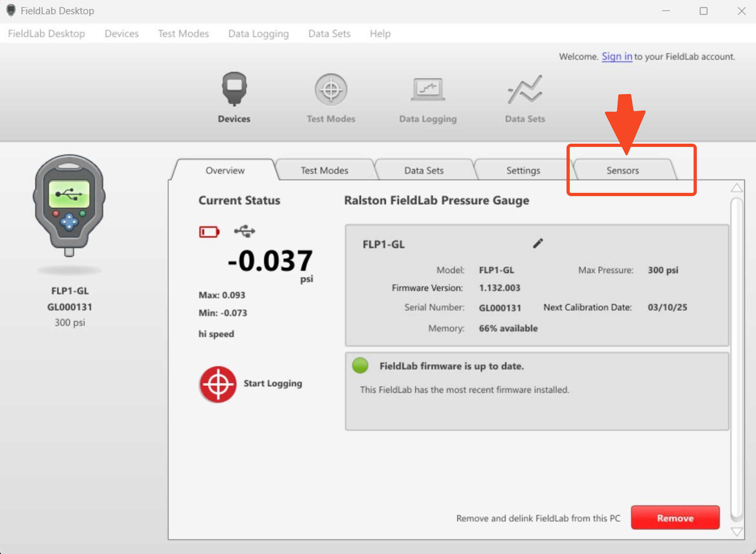756x554 pixels.
Task: Open the Data Logging menu in menu bar
Action: tap(258, 34)
